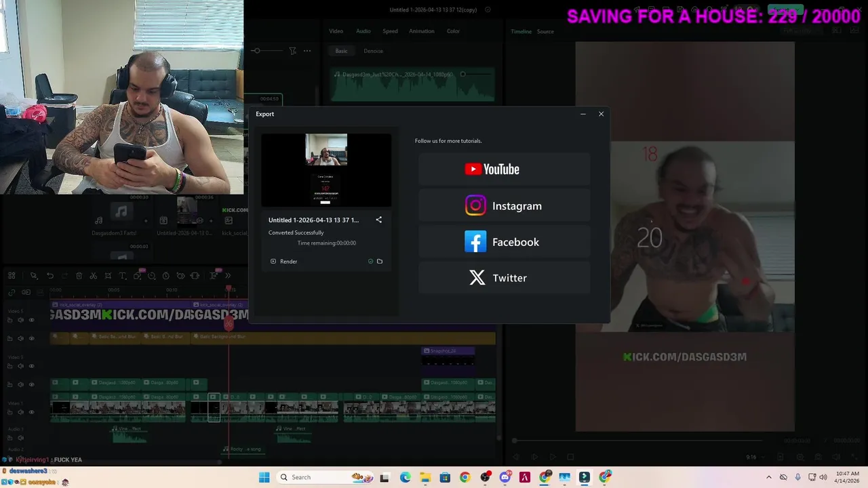The height and width of the screenshot is (488, 868).
Task: Mute the Video 3 track
Action: click(20, 366)
